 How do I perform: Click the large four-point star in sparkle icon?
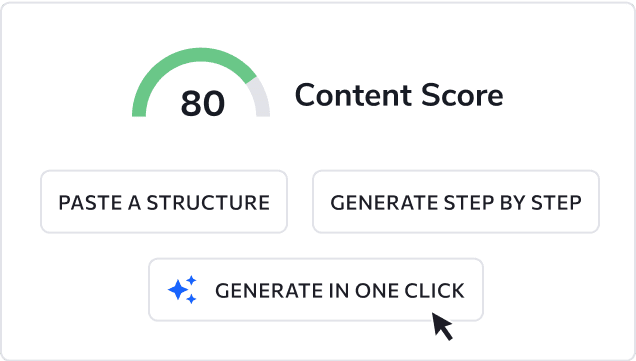(178, 290)
